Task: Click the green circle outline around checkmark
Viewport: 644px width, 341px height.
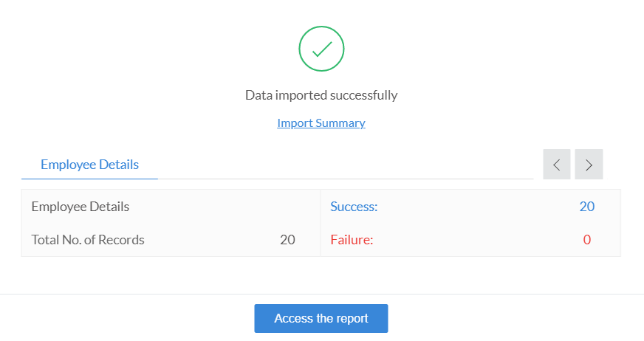Action: pos(299,49)
